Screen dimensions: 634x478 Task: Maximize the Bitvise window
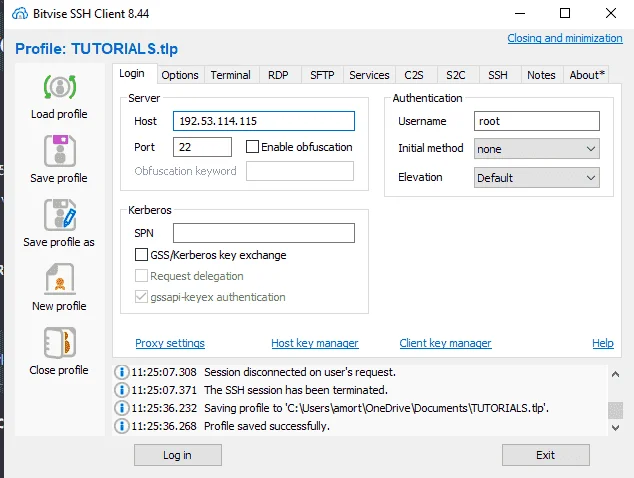tap(565, 13)
